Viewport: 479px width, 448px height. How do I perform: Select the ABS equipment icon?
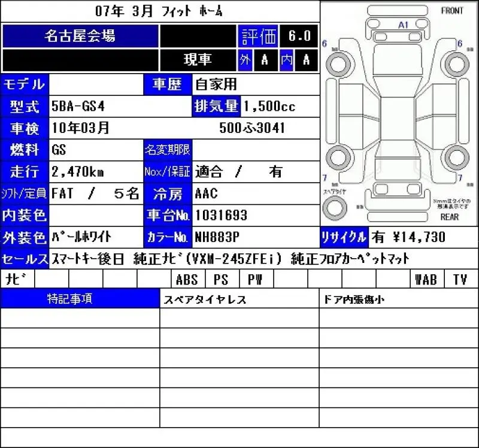(x=187, y=279)
